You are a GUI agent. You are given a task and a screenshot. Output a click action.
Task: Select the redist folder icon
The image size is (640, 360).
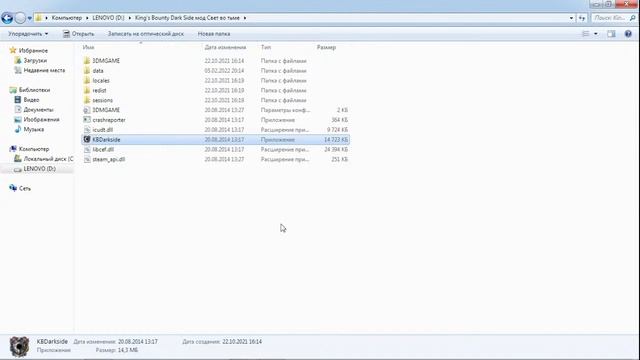(x=87, y=90)
